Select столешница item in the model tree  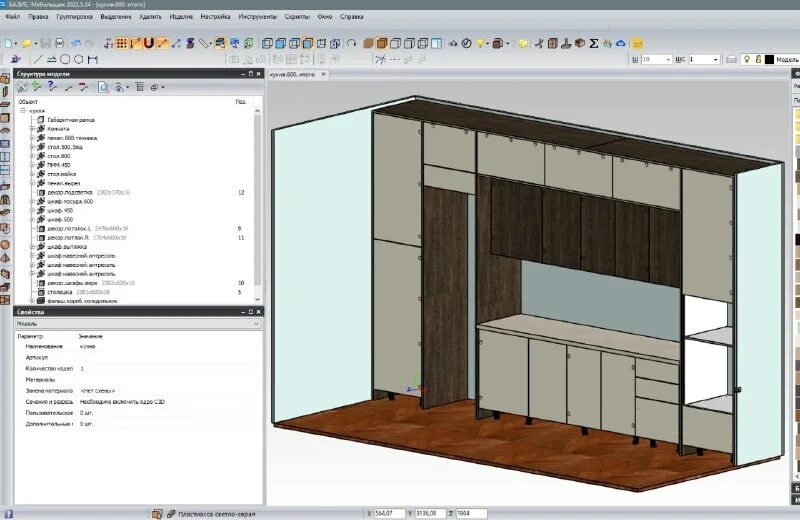[x=60, y=292]
